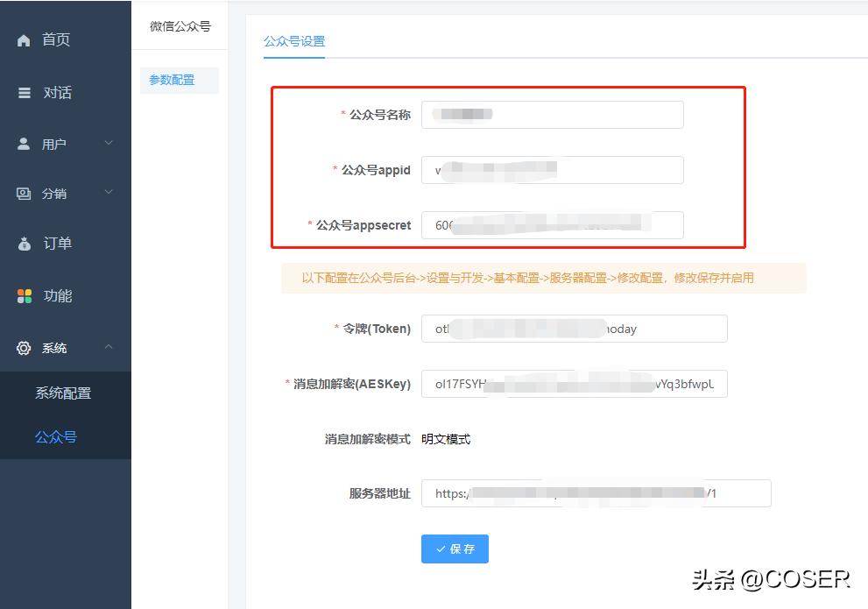Viewport: 868px width, 609px height.
Task: Click the 系统 gear icon
Action: coord(24,346)
